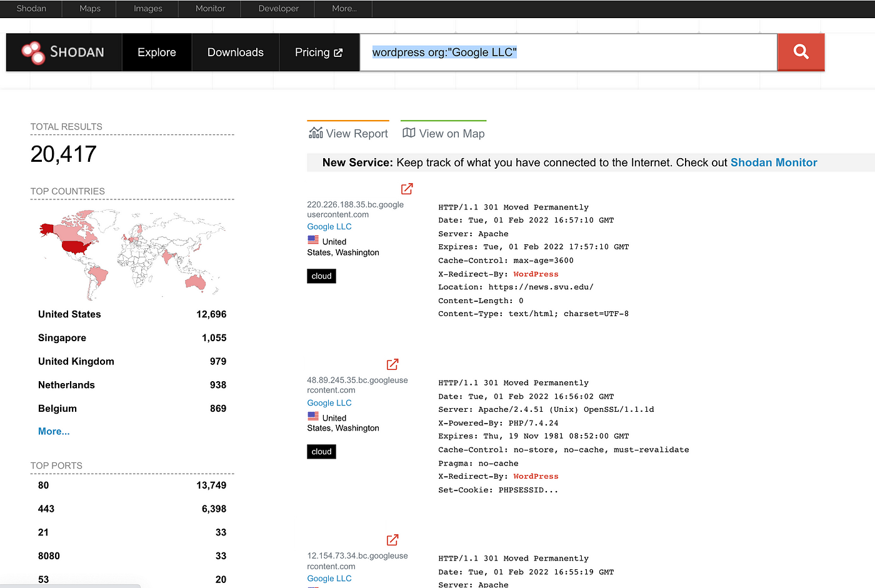Open View on Map link

click(x=444, y=133)
